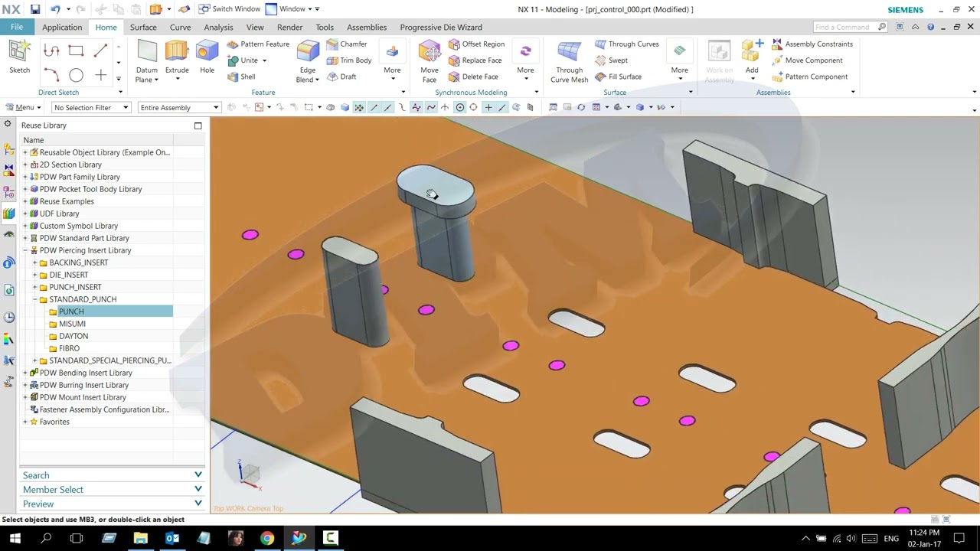Launch the Trim Body command

point(349,60)
